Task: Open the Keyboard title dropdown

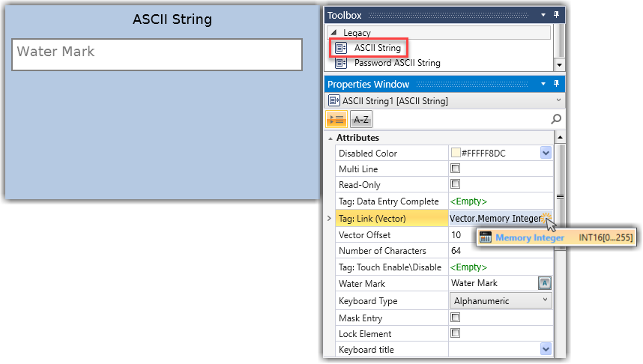Action: coord(546,350)
